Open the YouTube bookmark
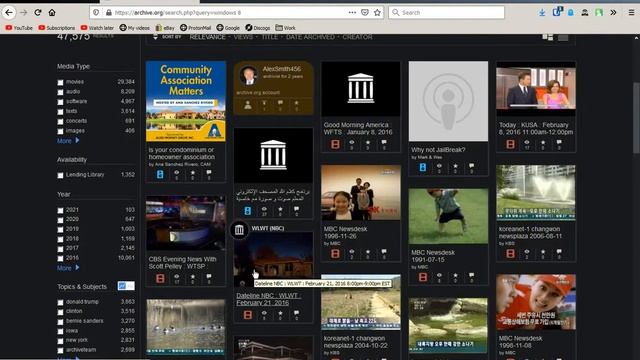 pos(19,28)
